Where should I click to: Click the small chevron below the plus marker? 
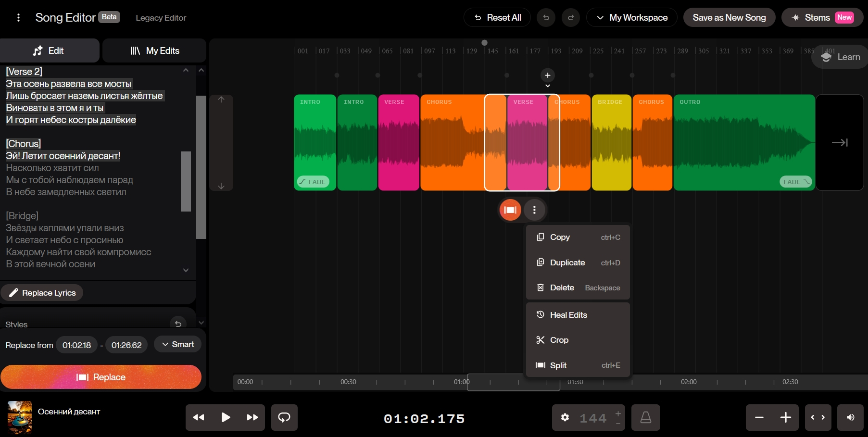click(x=548, y=86)
